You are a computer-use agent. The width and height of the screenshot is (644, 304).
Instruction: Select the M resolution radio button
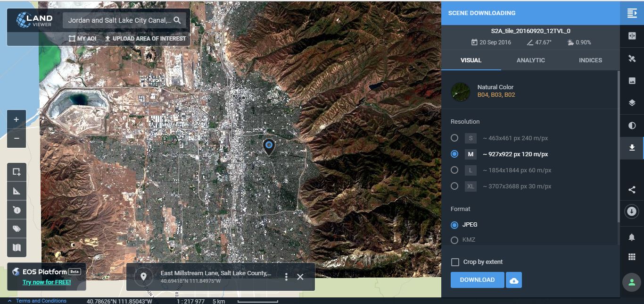454,154
